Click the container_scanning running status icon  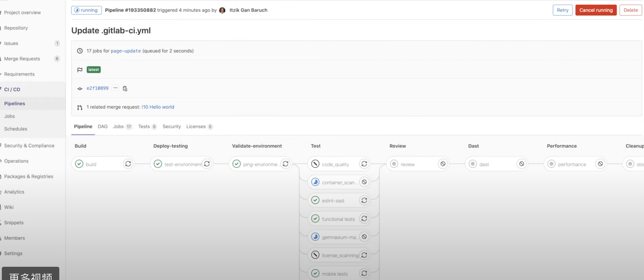pos(315,182)
